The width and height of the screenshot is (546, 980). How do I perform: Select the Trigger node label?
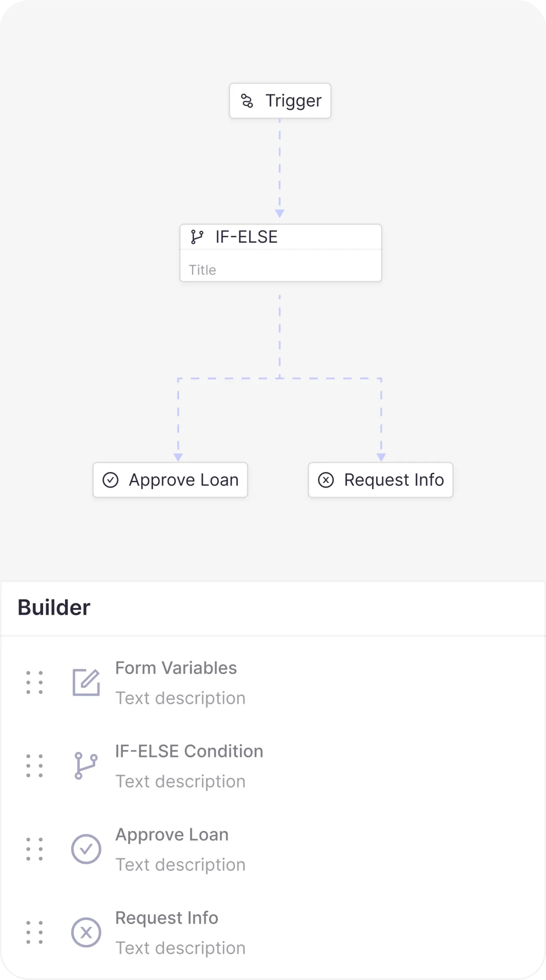pyautogui.click(x=293, y=101)
